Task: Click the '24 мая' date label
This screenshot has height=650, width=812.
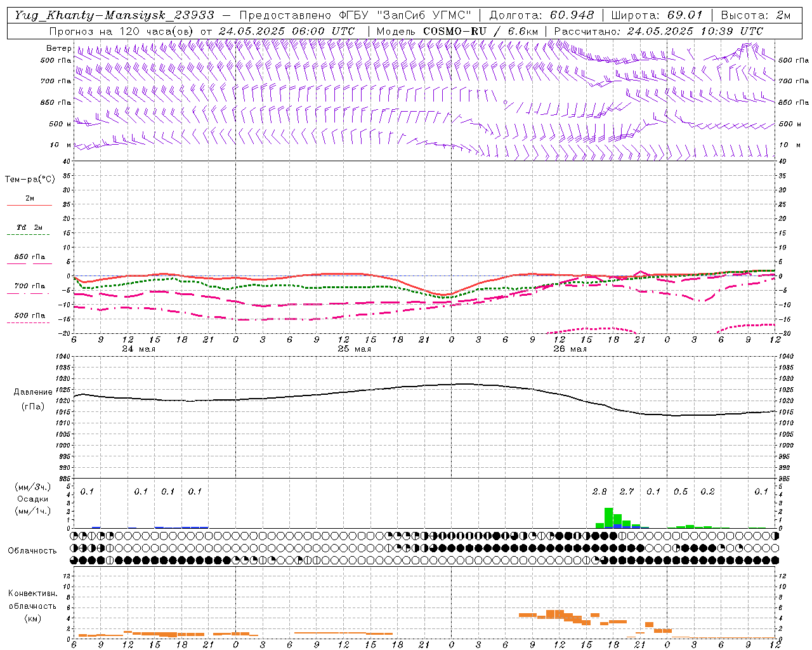Action: point(138,349)
